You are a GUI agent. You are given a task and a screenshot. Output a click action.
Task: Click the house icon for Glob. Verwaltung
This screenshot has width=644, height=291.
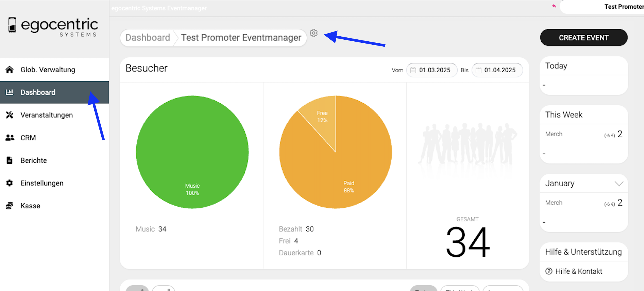[9, 70]
